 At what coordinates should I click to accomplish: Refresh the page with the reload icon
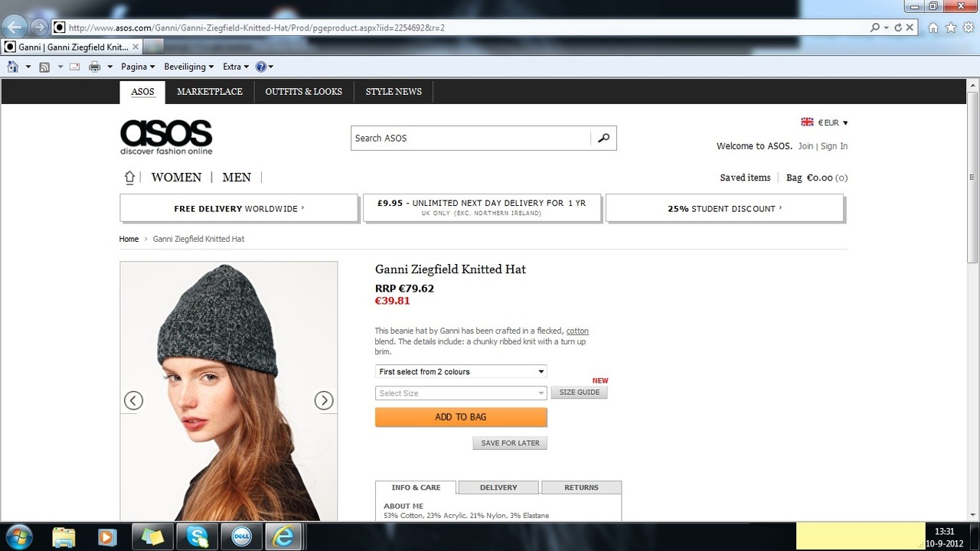coord(897,28)
